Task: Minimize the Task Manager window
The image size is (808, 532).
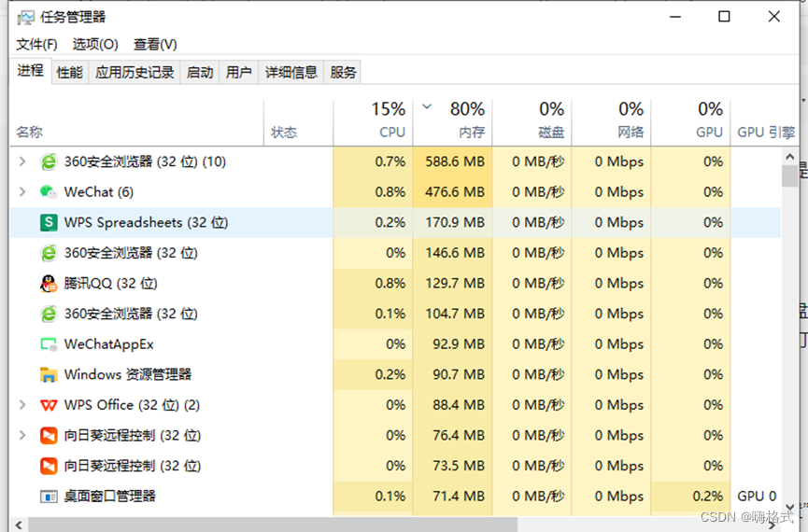Action: pos(675,17)
